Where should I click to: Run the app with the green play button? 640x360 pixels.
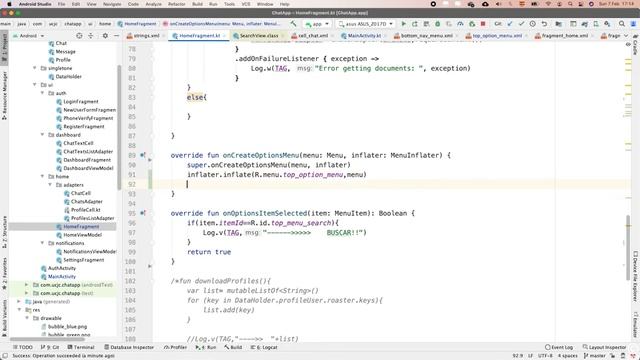[404, 24]
